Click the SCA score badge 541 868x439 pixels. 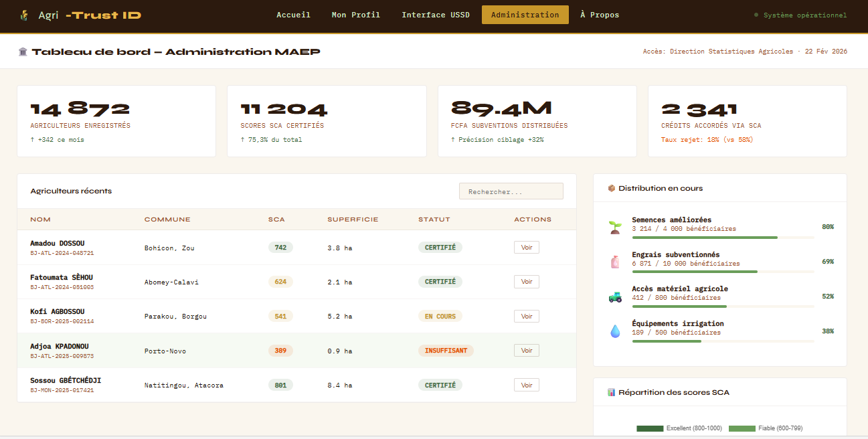(280, 317)
